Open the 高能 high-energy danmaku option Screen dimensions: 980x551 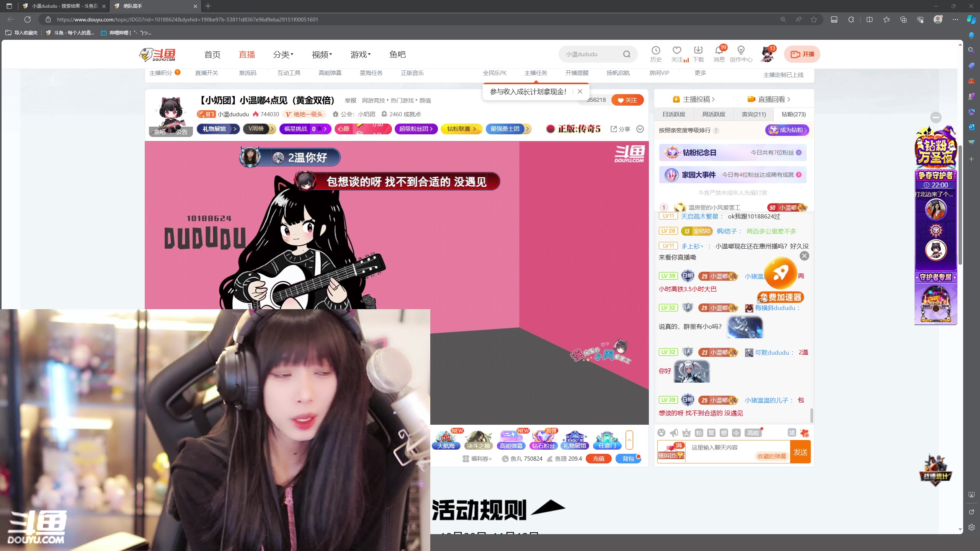click(753, 433)
